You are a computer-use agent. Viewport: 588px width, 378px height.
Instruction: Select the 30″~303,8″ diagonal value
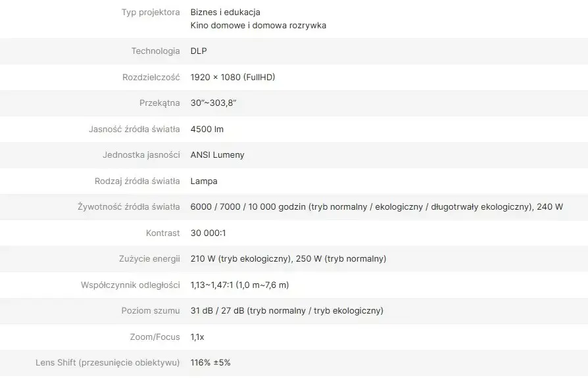pos(213,103)
